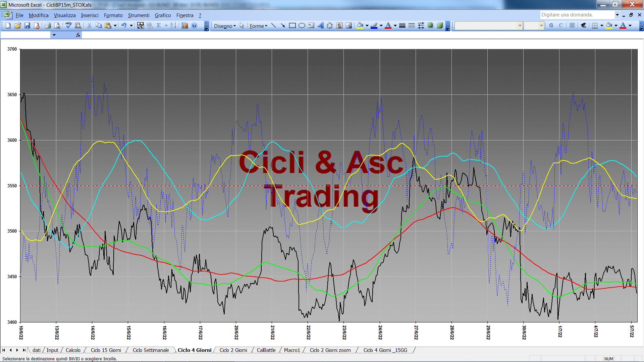
Task: Insert a Text Box from Drawing toolbar
Action: pos(311,25)
